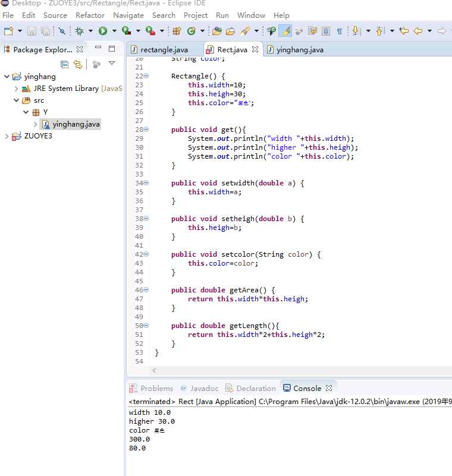Select yinghang.java in Package Explorer

click(x=71, y=124)
